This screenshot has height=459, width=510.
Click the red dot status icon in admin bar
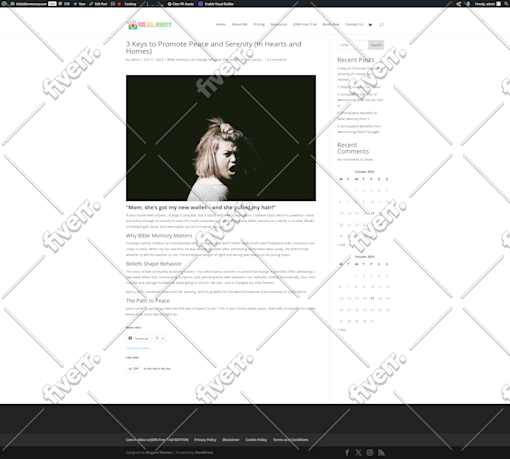click(x=119, y=4)
